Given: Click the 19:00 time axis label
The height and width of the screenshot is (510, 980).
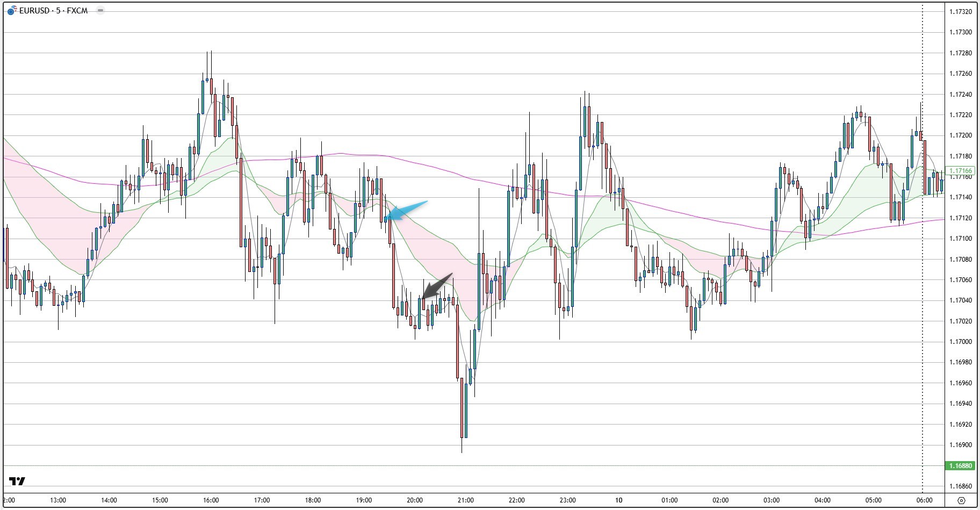Looking at the screenshot, I should point(364,500).
